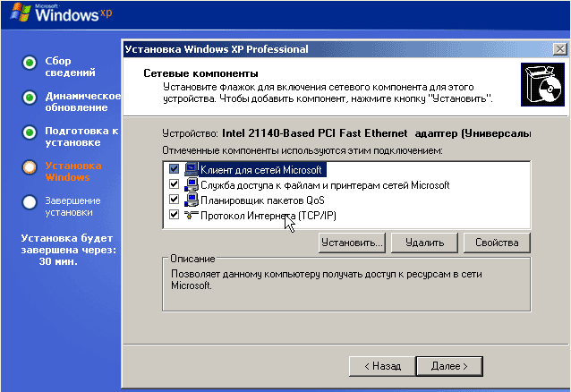The width and height of the screenshot is (571, 392).
Task: Select 'Протокол Интернета (TCP/IP)' list item
Action: (268, 216)
